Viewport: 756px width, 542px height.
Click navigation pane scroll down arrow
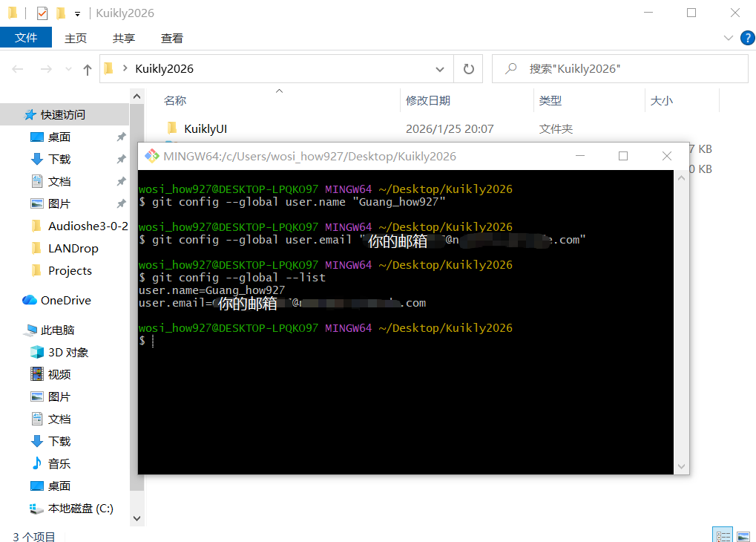[137, 518]
